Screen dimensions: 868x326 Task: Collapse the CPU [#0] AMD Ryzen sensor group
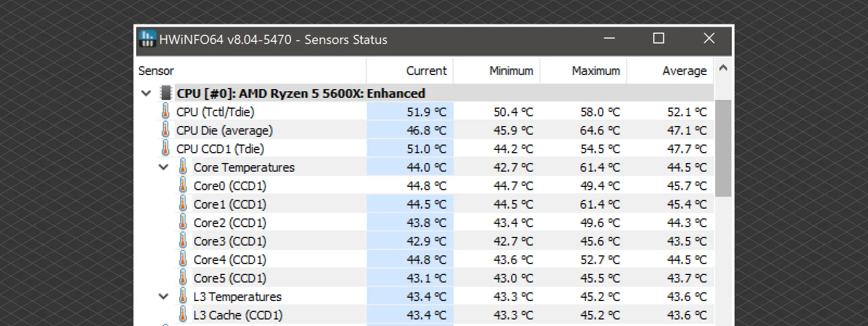point(146,93)
